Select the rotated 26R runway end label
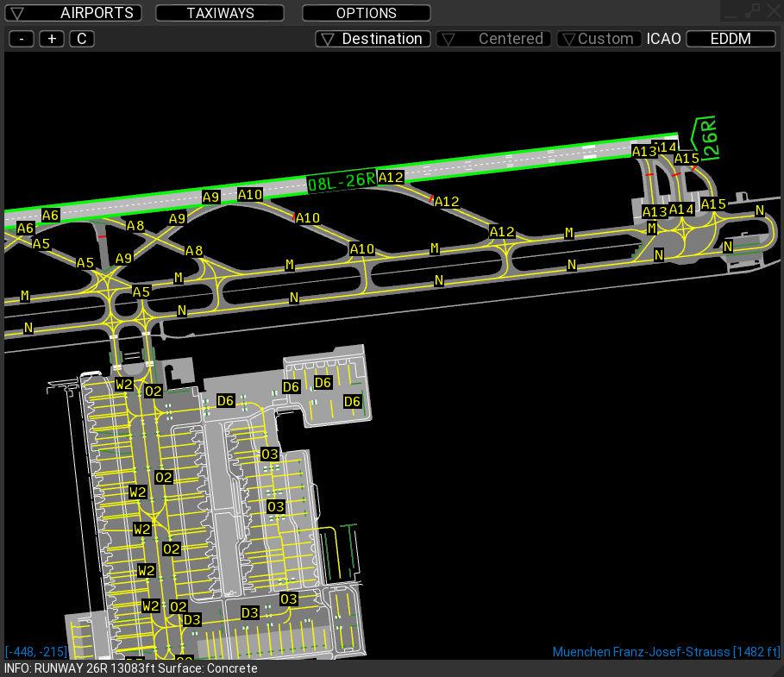Viewport: 784px width, 677px height. (x=710, y=138)
